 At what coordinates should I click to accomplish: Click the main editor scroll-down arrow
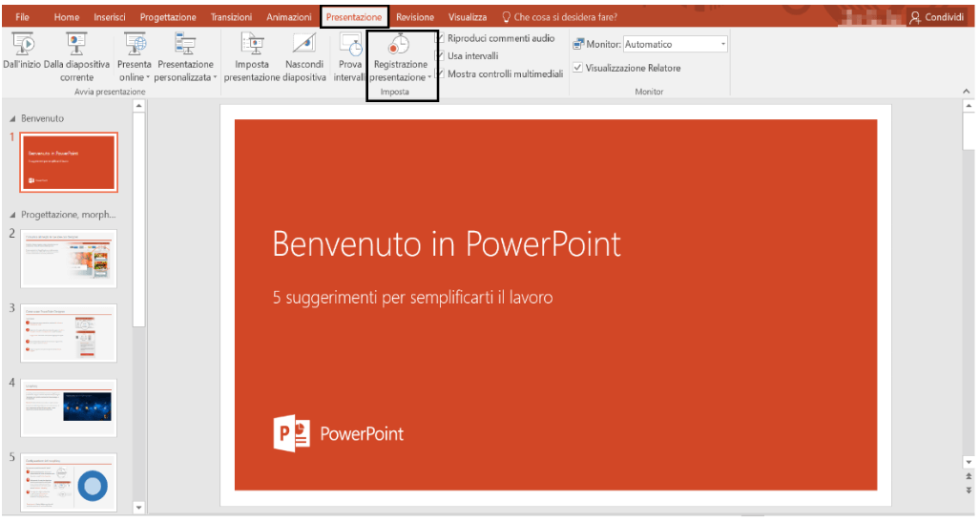point(969,463)
